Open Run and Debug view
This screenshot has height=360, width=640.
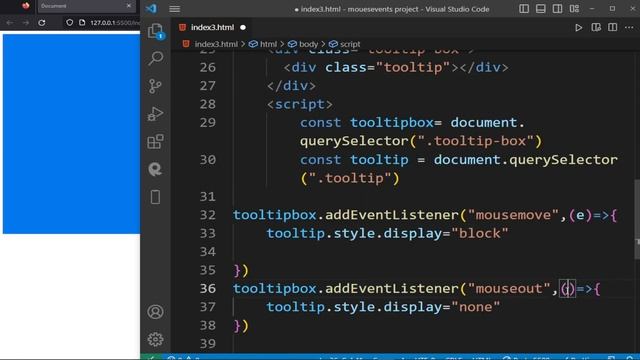pos(155,114)
